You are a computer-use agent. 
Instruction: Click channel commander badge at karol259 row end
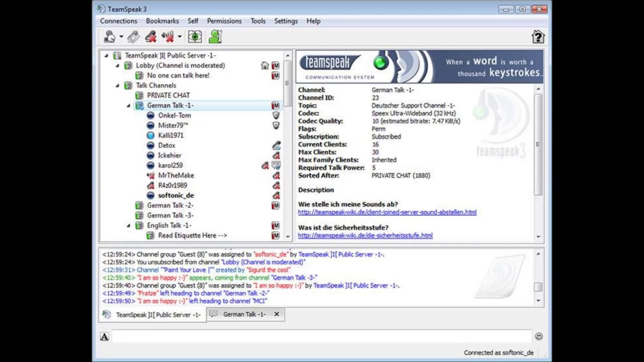[x=276, y=165]
